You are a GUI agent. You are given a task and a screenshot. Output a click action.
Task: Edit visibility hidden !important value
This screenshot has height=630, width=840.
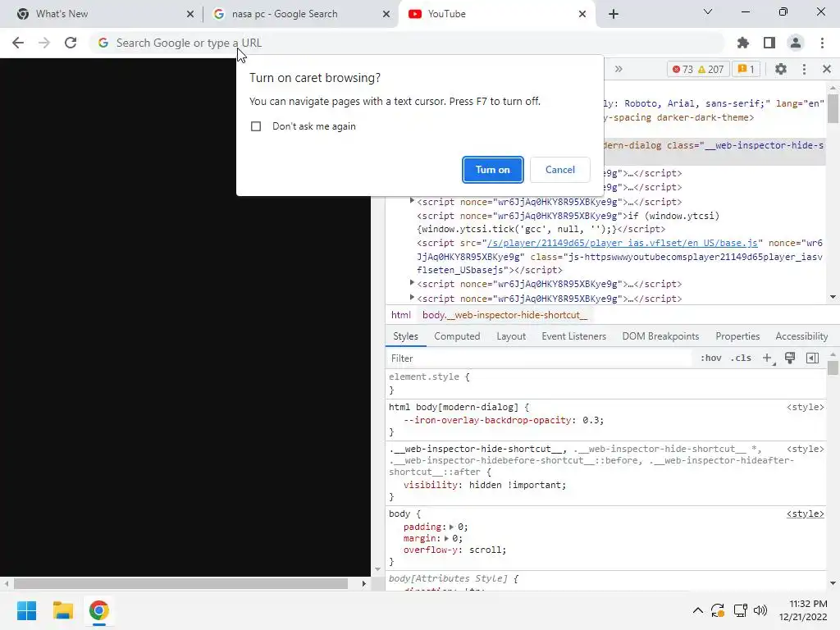click(x=515, y=485)
